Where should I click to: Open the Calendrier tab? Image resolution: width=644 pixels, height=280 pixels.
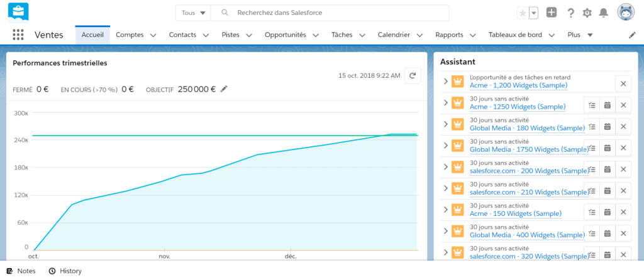[x=394, y=35]
